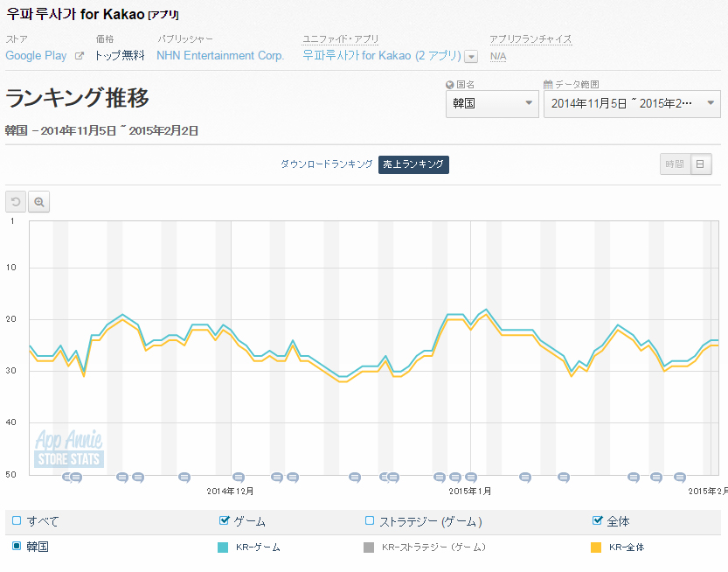Click the N/A app franchise link
The height and width of the screenshot is (572, 728).
498,56
